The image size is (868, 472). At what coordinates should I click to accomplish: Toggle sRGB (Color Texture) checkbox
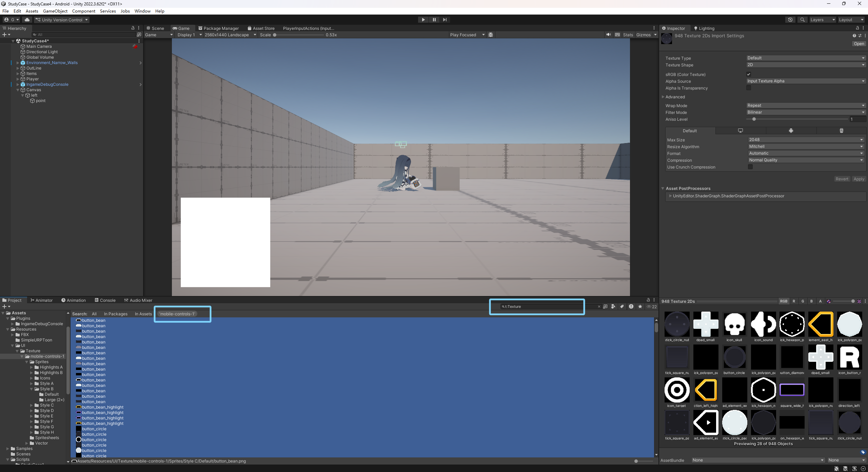749,74
